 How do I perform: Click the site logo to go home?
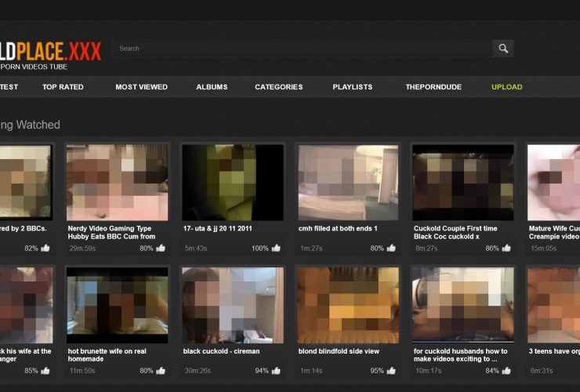coord(50,52)
